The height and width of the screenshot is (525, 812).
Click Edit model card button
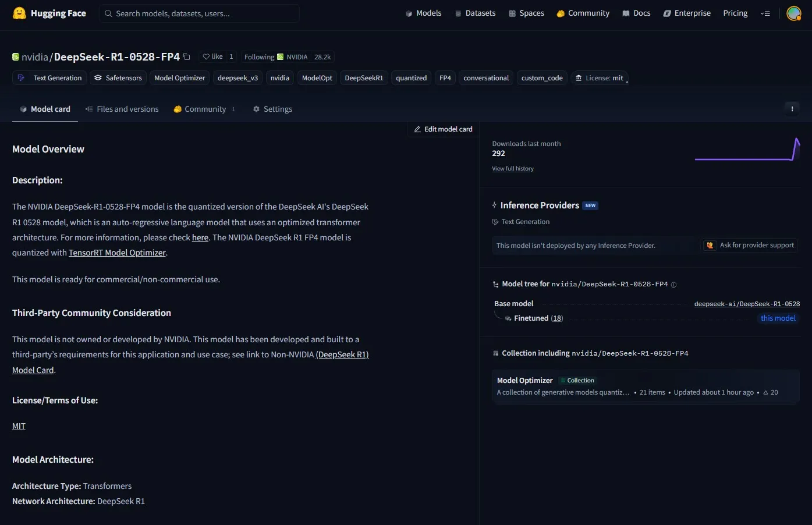click(443, 129)
